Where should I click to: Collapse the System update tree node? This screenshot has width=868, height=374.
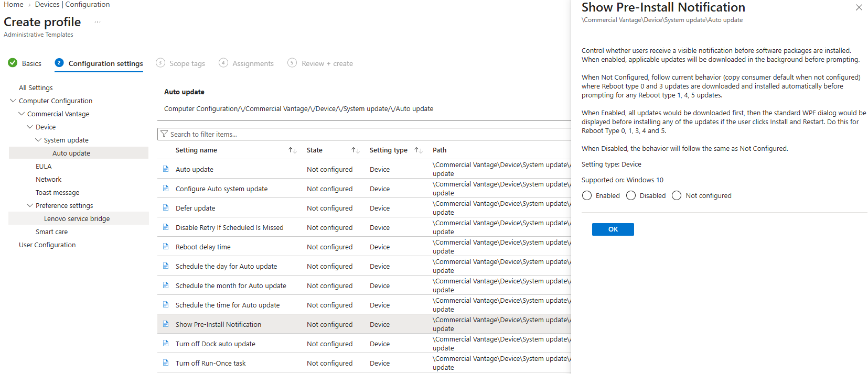coord(38,140)
